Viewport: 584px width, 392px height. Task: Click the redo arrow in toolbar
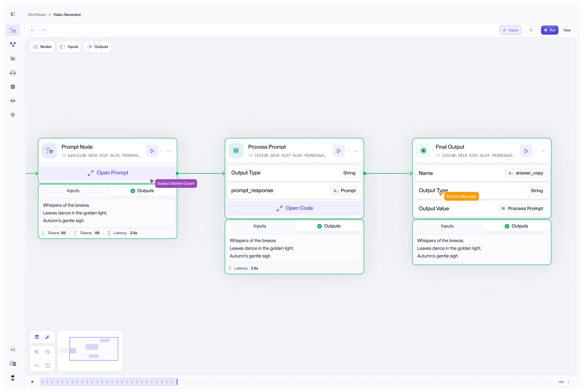[43, 30]
